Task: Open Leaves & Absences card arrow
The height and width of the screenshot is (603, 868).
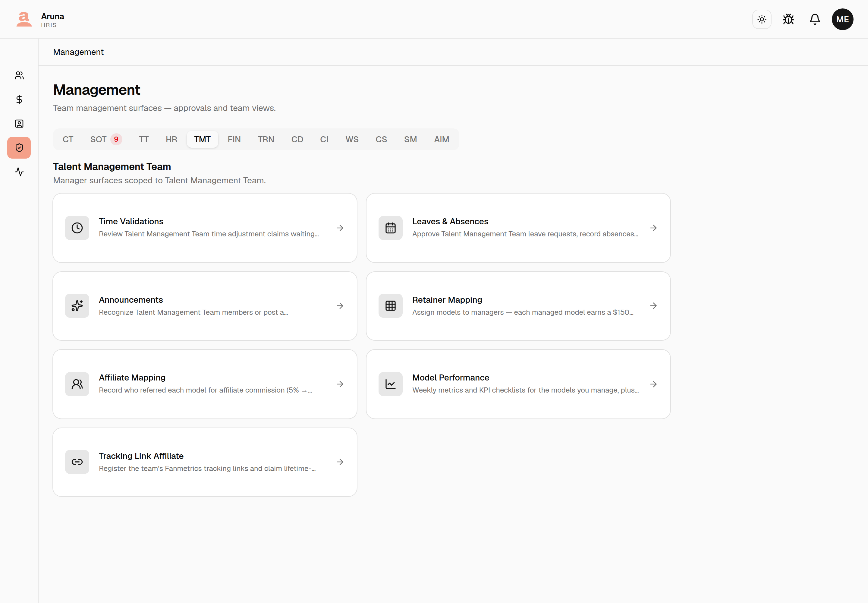Action: click(653, 228)
